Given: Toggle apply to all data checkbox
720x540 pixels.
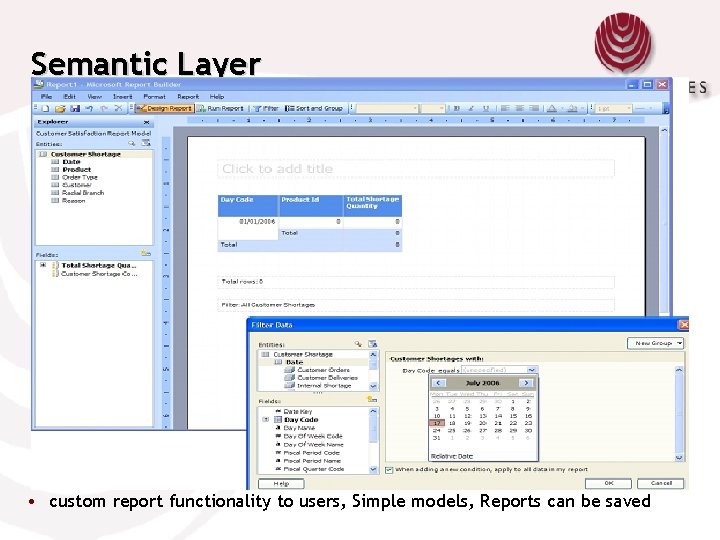Looking at the screenshot, I should click(389, 470).
